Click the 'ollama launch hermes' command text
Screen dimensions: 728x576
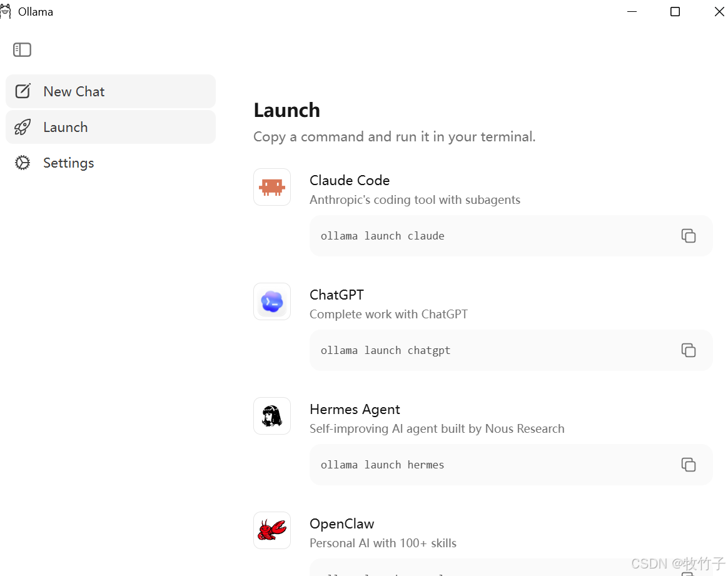point(383,465)
